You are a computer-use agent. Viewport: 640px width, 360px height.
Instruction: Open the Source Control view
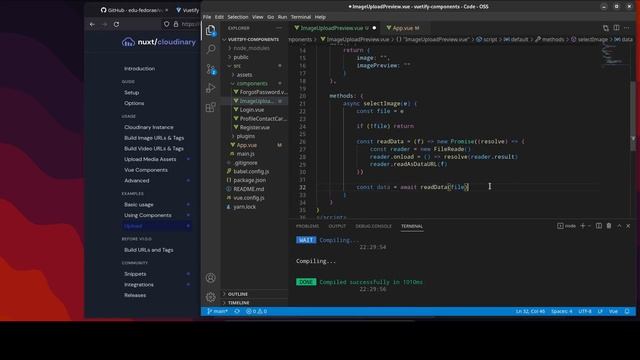pos(211,69)
